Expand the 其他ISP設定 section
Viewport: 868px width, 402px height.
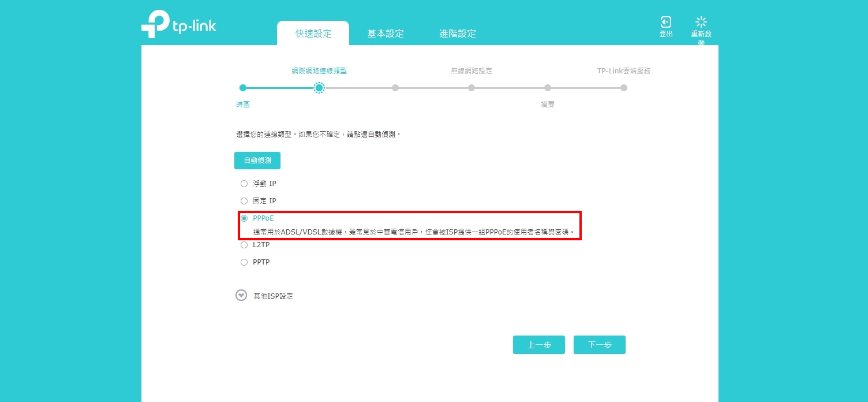pos(273,296)
